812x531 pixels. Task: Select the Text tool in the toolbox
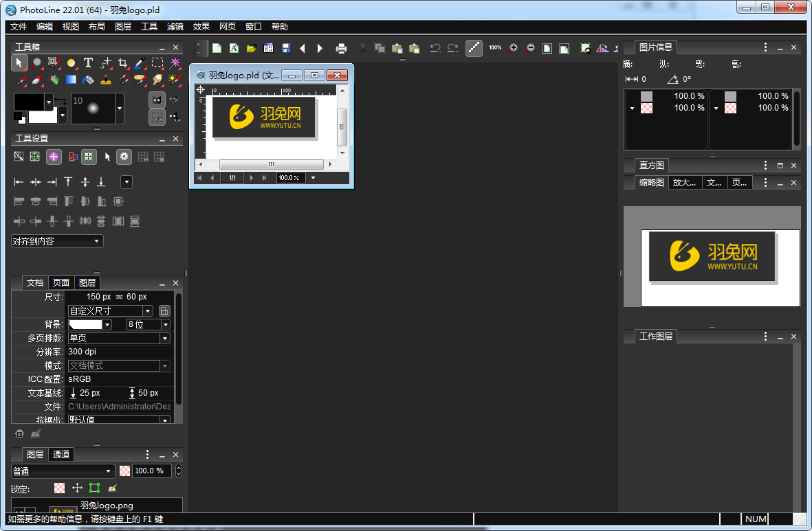88,63
